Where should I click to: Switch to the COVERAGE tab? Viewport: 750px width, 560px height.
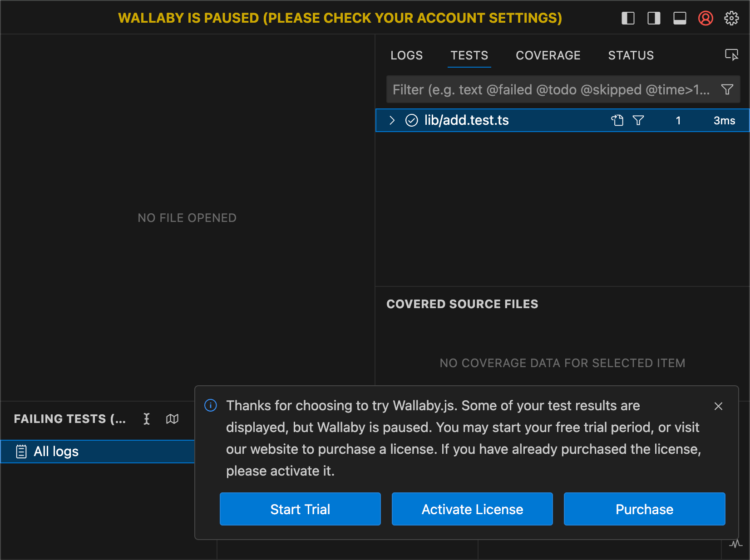[x=548, y=55]
